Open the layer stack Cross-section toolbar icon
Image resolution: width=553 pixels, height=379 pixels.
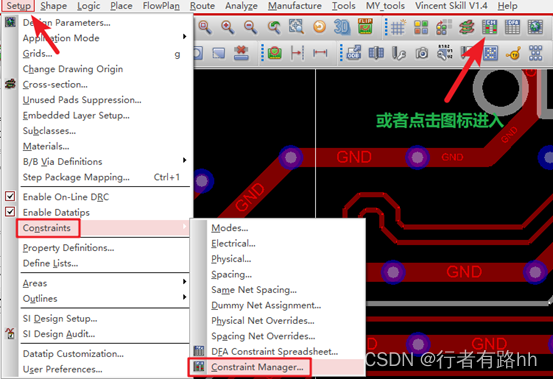[x=466, y=27]
